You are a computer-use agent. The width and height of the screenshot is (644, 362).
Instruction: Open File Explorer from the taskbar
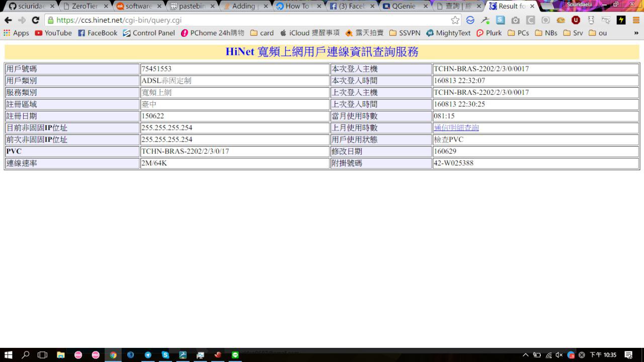pos(61,355)
